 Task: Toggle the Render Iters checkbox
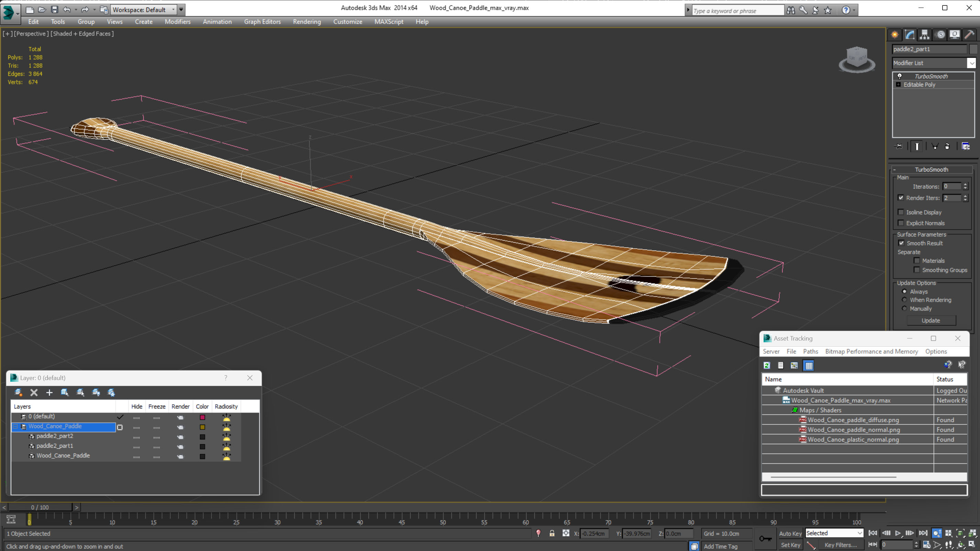[x=901, y=198]
